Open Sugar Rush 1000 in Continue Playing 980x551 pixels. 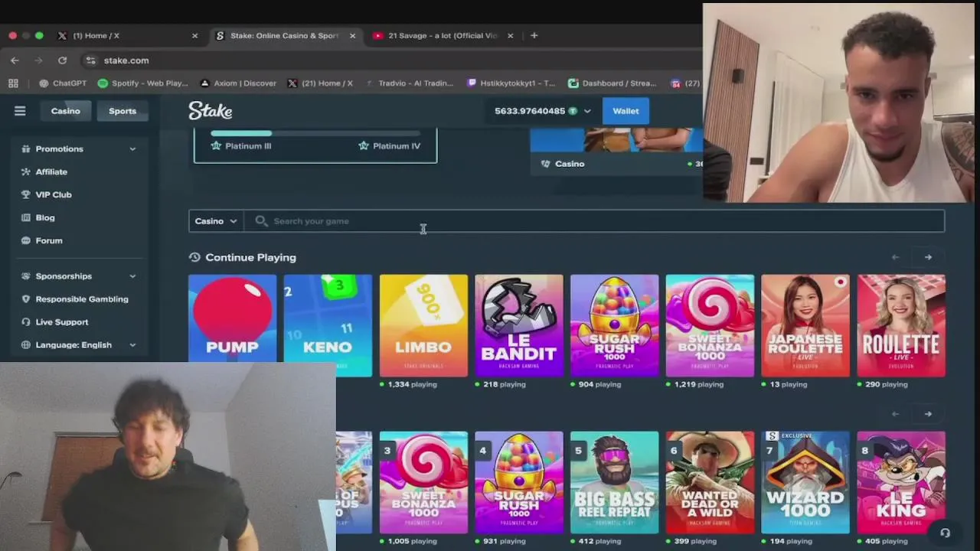point(615,326)
